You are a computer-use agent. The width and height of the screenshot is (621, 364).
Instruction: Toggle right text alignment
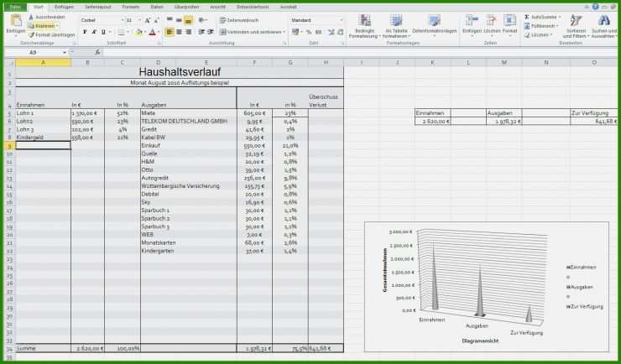click(188, 32)
